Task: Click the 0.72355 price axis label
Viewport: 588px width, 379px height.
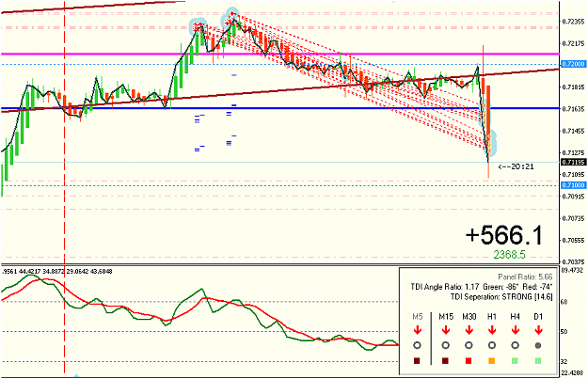Action: [573, 22]
